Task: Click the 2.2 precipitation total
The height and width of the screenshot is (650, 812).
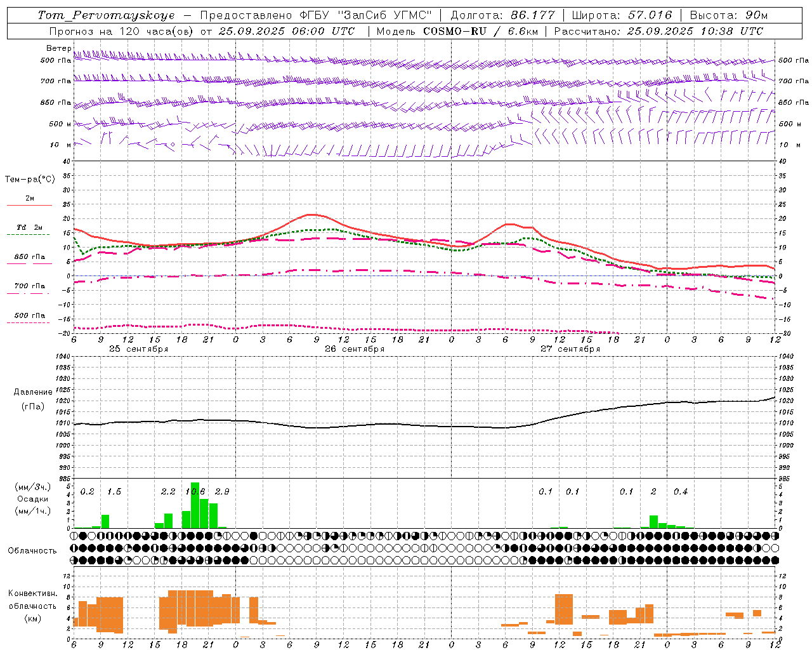Action: coord(168,491)
